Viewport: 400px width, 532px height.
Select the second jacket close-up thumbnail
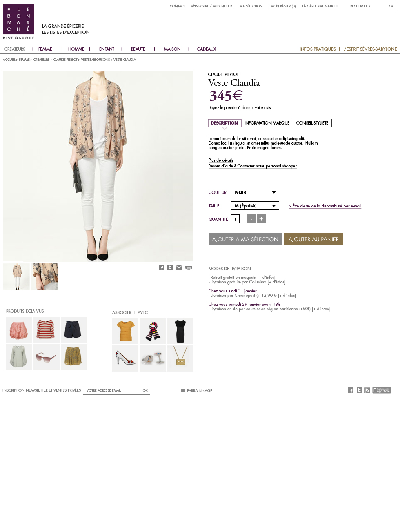[45, 277]
